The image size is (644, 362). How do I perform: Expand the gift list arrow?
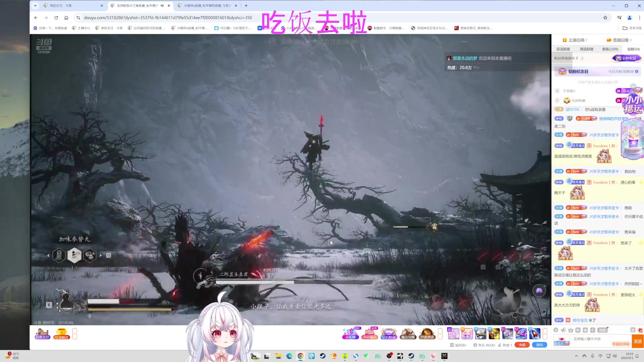(545, 334)
